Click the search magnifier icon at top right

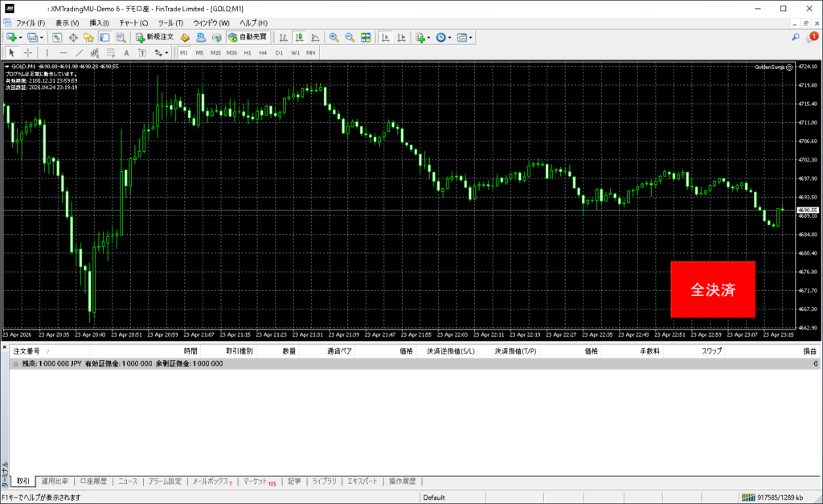click(795, 37)
